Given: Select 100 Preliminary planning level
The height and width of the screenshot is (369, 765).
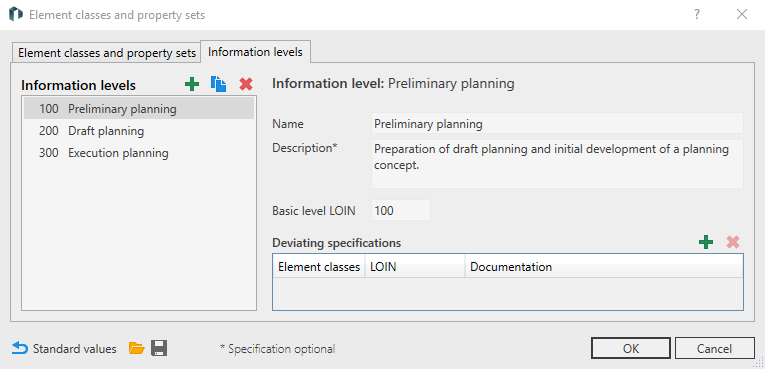Looking at the screenshot, I should [x=139, y=109].
